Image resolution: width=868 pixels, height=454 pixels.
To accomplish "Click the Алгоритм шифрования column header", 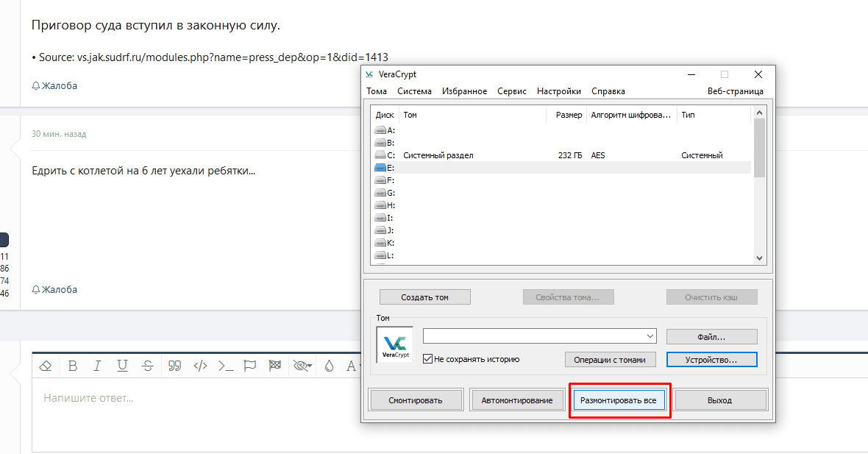I will (631, 116).
